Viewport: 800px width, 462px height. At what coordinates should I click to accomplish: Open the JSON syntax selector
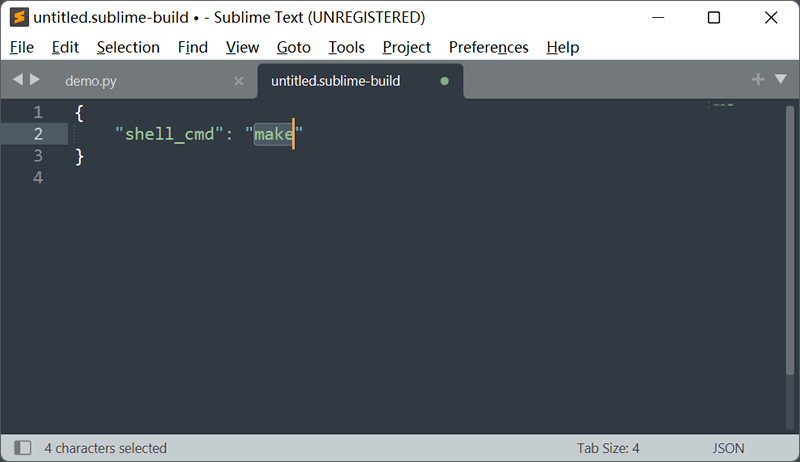728,448
